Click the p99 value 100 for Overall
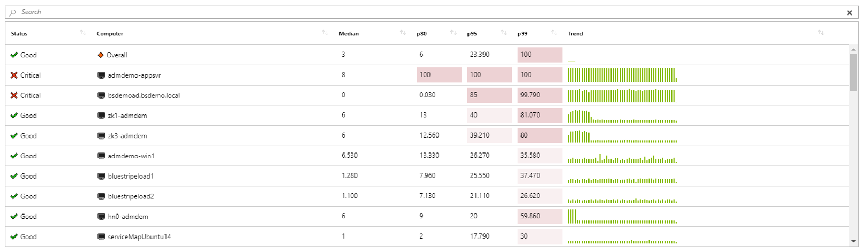This screenshot has height=252, width=868. tap(539, 55)
